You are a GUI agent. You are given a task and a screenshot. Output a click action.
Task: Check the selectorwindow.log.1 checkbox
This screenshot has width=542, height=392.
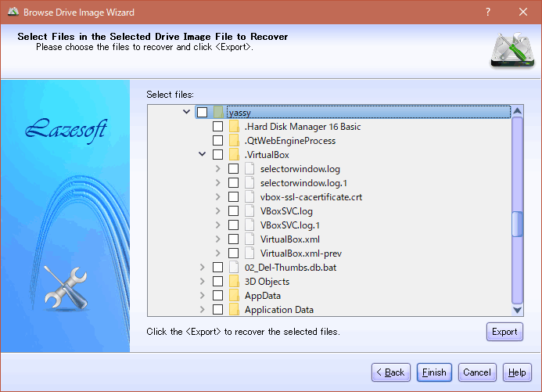point(233,182)
